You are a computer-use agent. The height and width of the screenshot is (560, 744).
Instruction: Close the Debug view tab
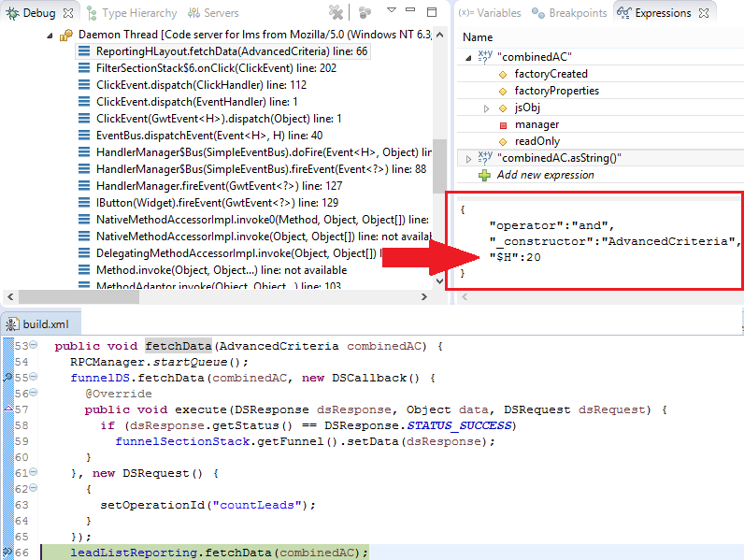[66, 13]
